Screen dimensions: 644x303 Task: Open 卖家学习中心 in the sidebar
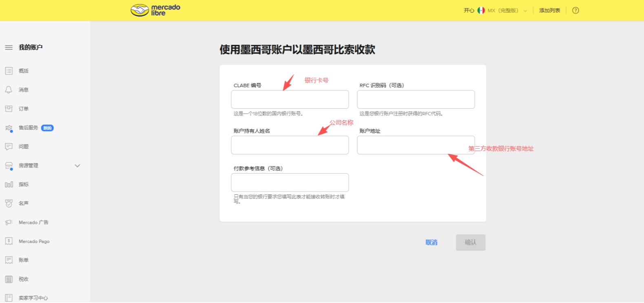click(33, 298)
